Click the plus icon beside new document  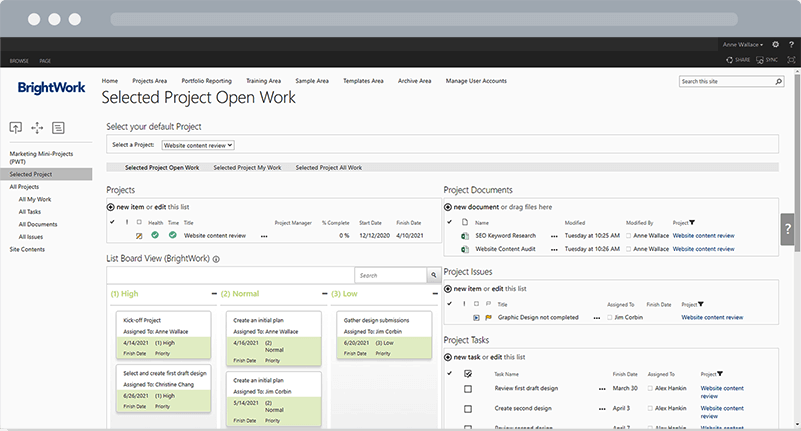coord(448,207)
